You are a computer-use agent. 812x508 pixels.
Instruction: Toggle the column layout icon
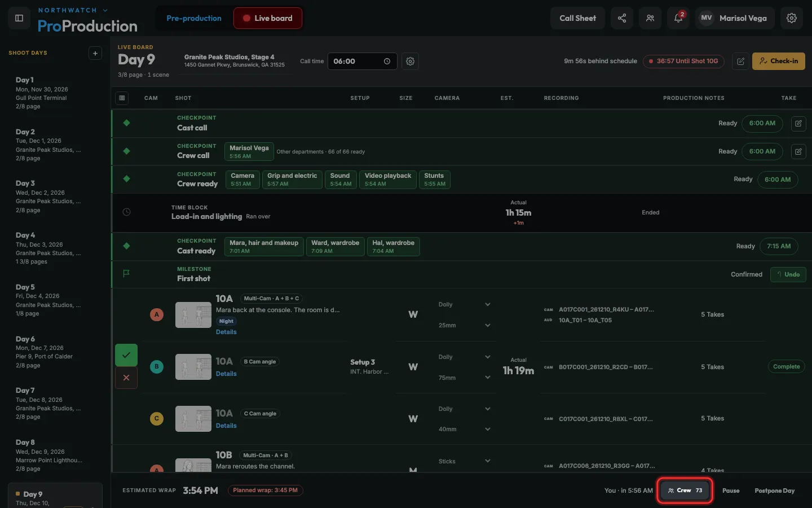(122, 98)
